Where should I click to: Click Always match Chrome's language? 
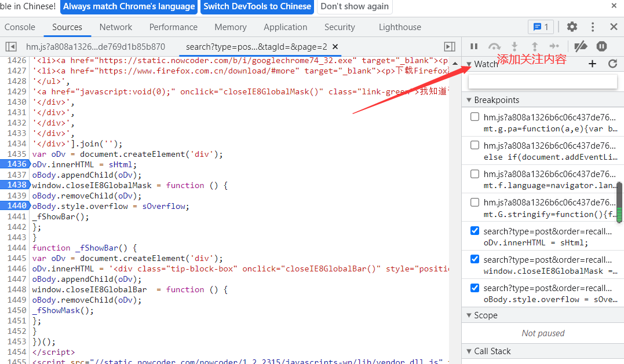[129, 6]
